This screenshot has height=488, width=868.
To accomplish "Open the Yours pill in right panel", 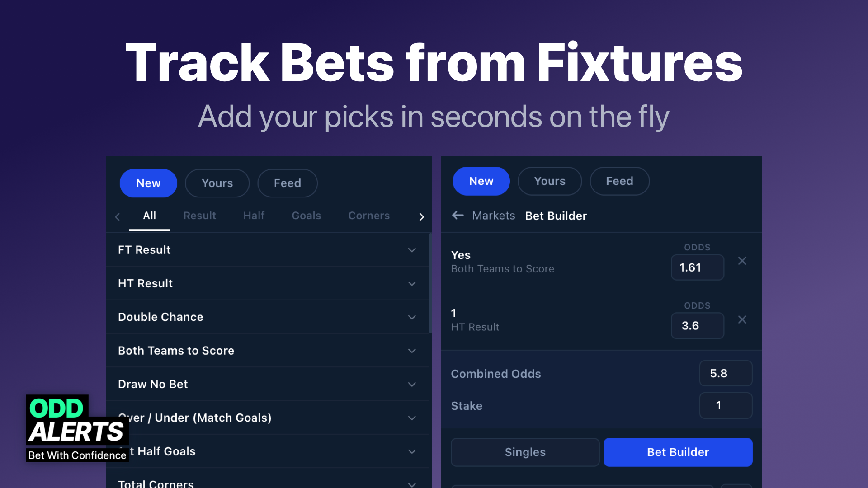I will point(550,181).
